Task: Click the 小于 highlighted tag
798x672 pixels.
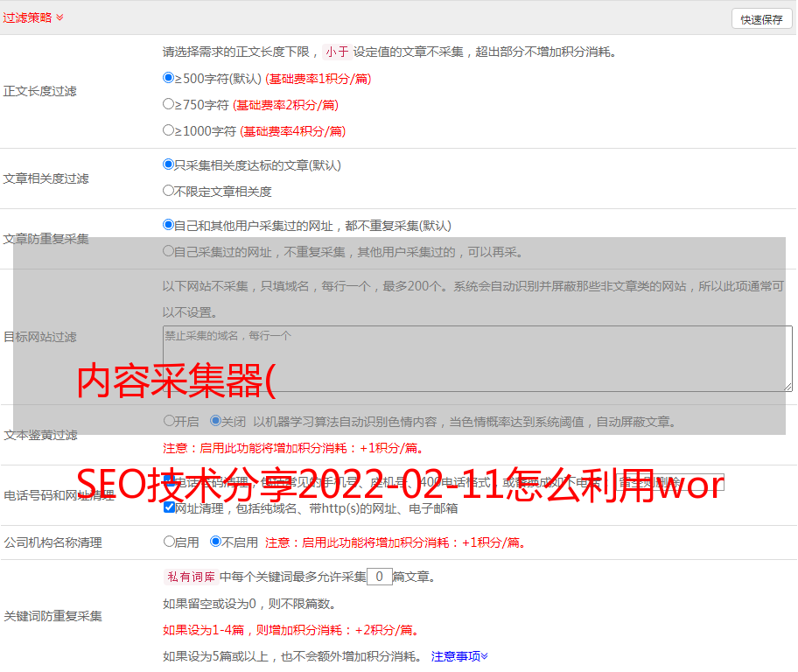Action: click(x=338, y=52)
